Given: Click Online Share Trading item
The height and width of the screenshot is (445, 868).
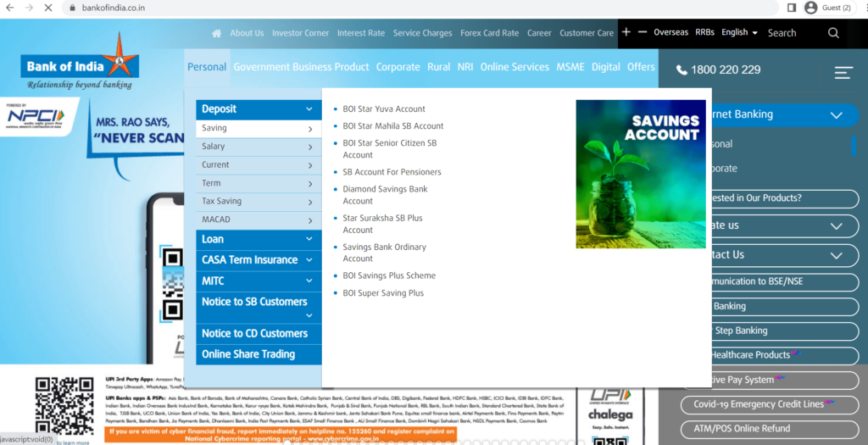Looking at the screenshot, I should [259, 355].
